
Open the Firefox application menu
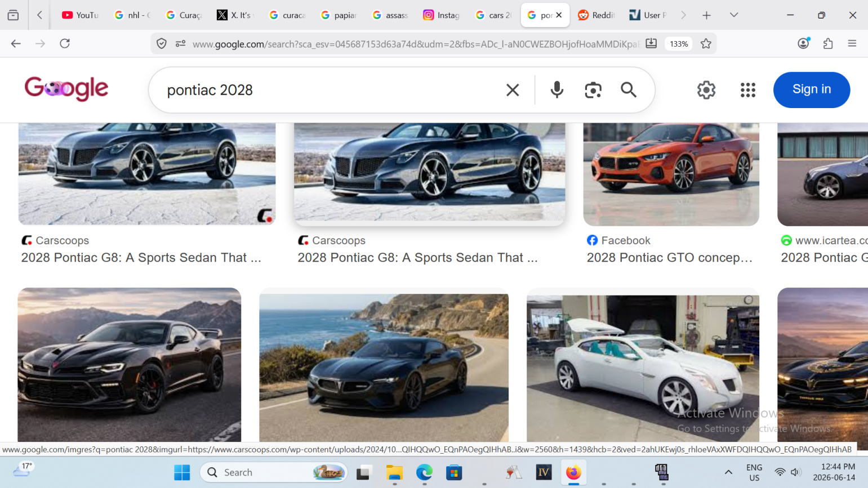[x=852, y=43]
